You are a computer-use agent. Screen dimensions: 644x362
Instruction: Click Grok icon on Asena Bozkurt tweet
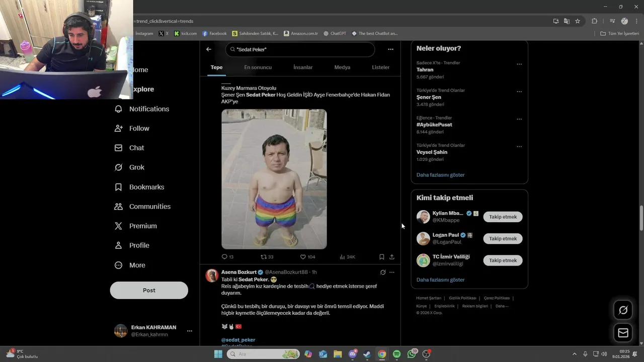click(383, 272)
